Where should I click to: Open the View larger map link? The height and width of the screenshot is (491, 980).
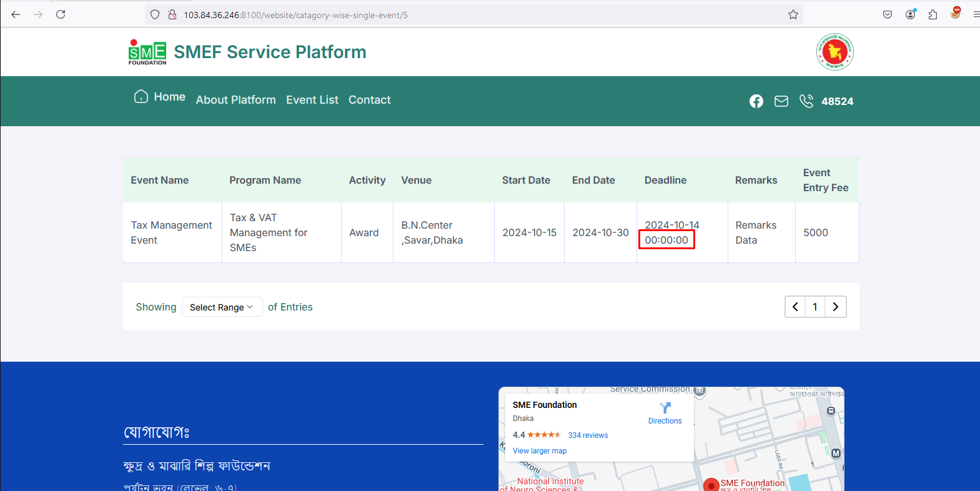540,451
